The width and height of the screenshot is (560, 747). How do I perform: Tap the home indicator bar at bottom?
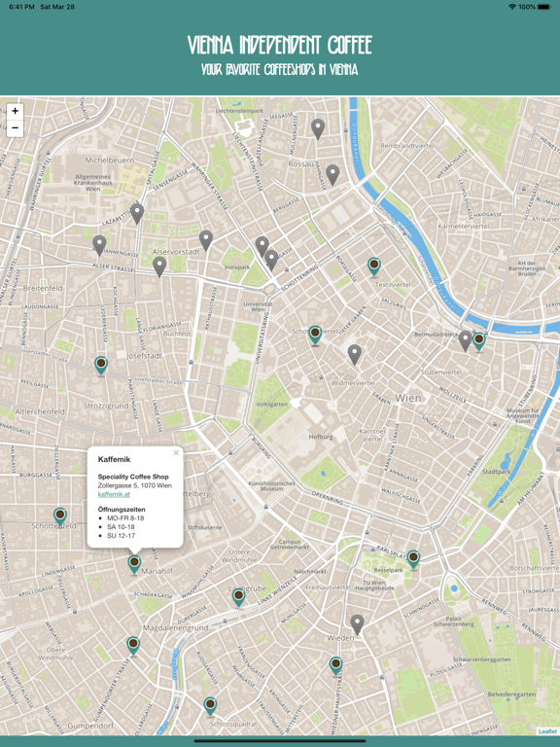280,741
